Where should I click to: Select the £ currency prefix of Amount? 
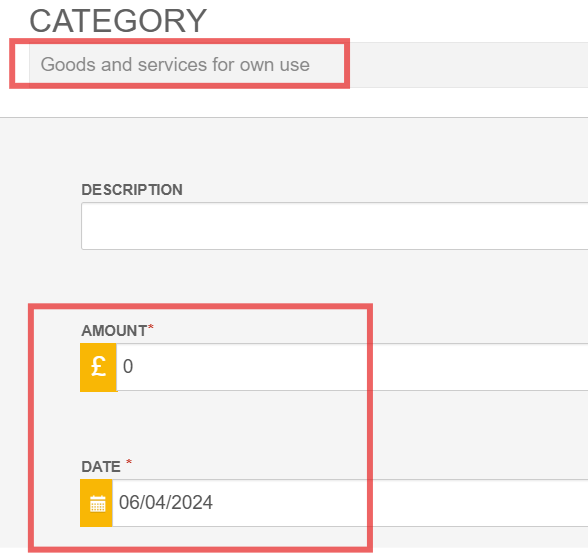[x=99, y=367]
